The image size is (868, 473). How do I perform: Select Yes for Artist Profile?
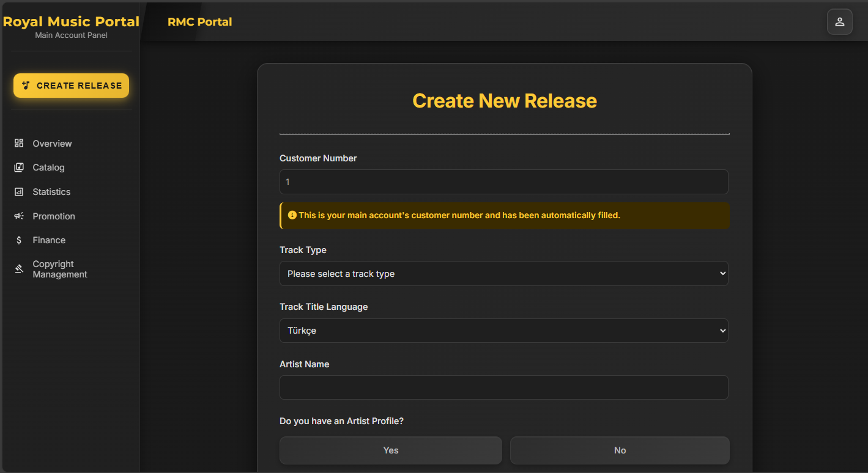click(390, 450)
